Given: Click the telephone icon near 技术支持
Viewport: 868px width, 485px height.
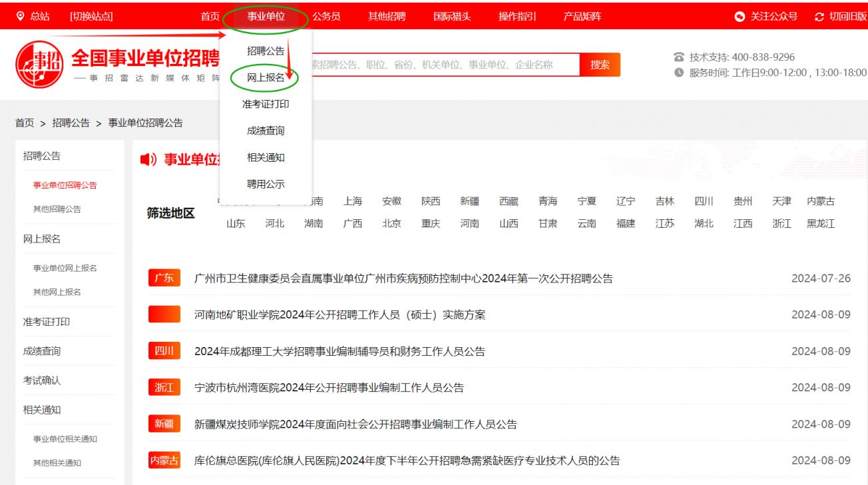Looking at the screenshot, I should 677,57.
